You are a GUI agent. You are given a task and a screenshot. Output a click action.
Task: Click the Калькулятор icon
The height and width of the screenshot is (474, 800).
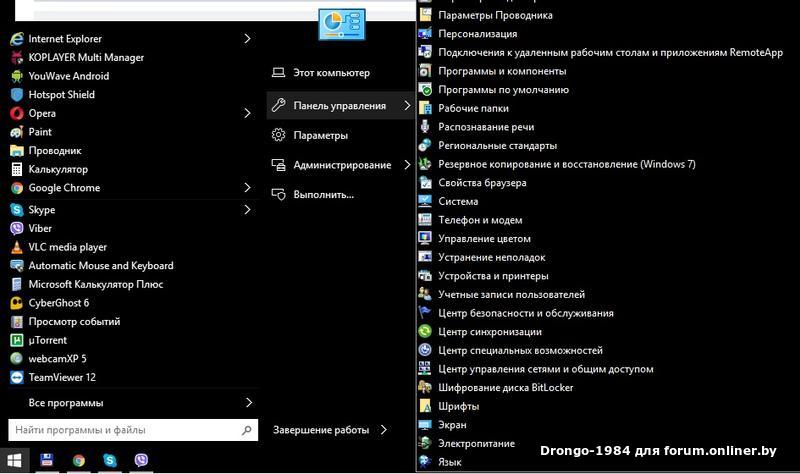[x=17, y=169]
